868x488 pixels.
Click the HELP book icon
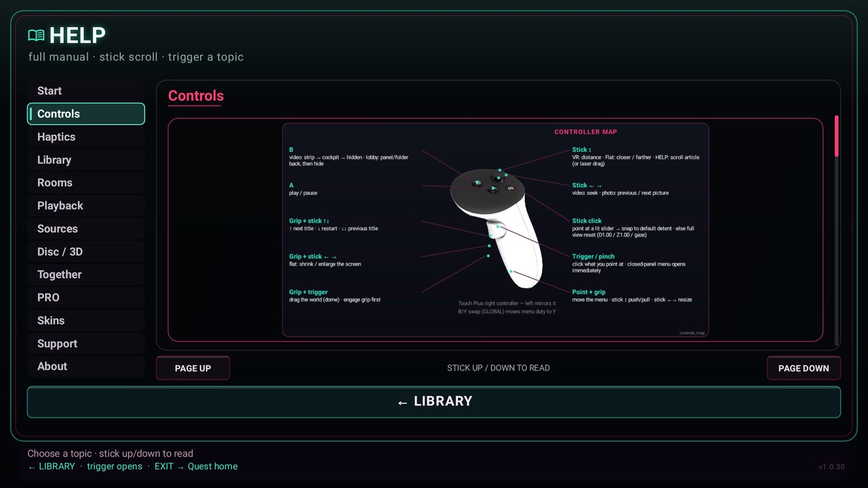point(36,36)
